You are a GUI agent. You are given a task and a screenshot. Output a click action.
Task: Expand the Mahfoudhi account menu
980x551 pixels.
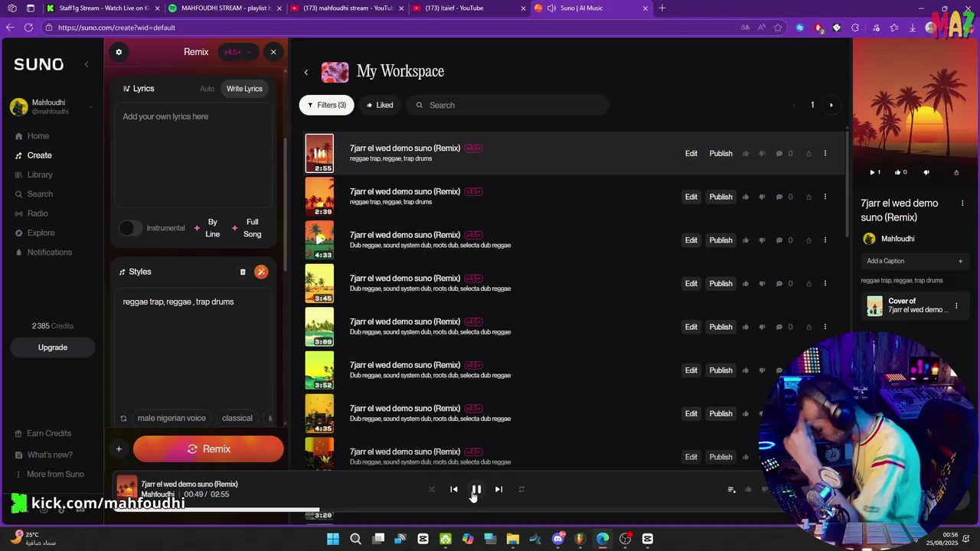pos(51,107)
